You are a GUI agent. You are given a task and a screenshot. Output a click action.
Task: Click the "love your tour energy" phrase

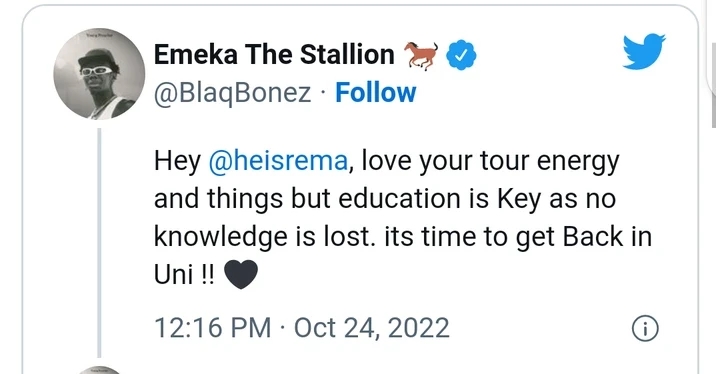point(490,162)
